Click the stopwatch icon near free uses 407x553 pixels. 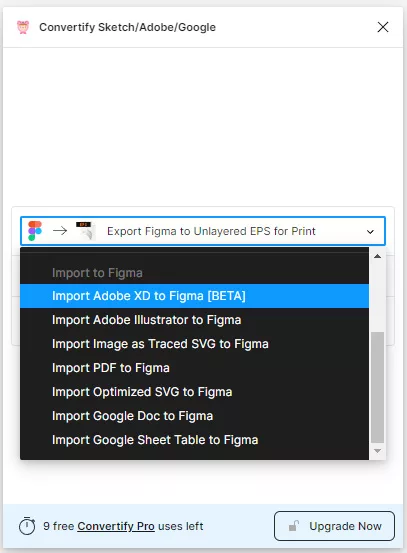point(27,526)
